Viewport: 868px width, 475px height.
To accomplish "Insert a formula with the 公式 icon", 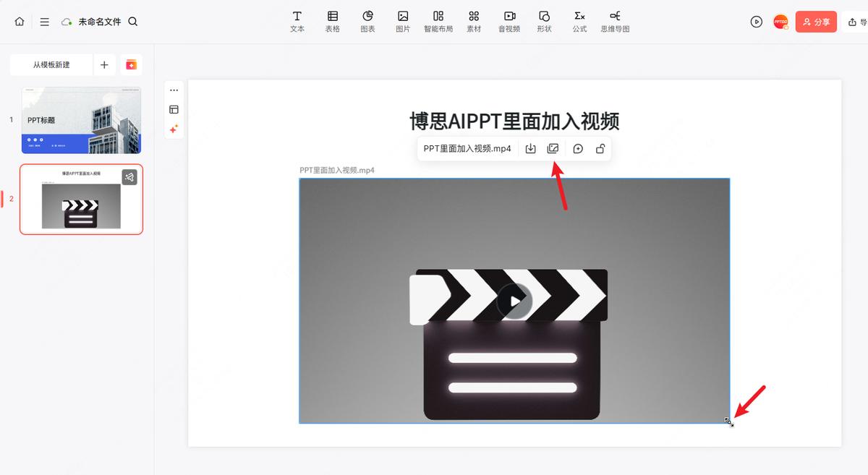I will (x=579, y=20).
